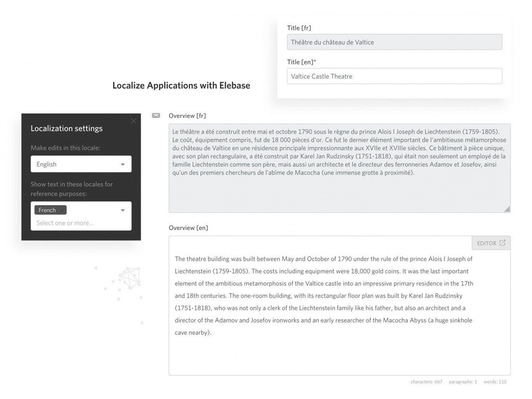Click the 'Overview [fr]' label
The image size is (532, 399).
[187, 116]
